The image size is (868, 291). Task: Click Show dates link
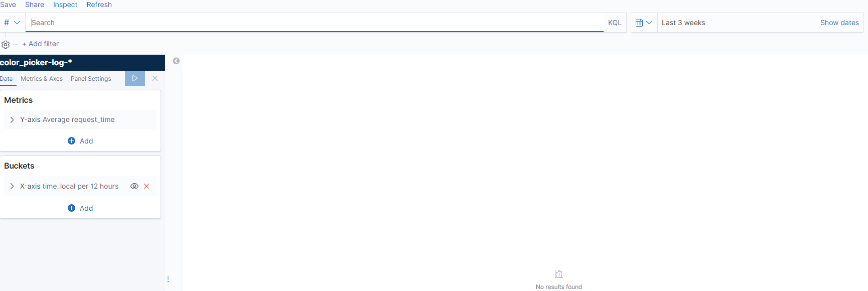click(839, 23)
